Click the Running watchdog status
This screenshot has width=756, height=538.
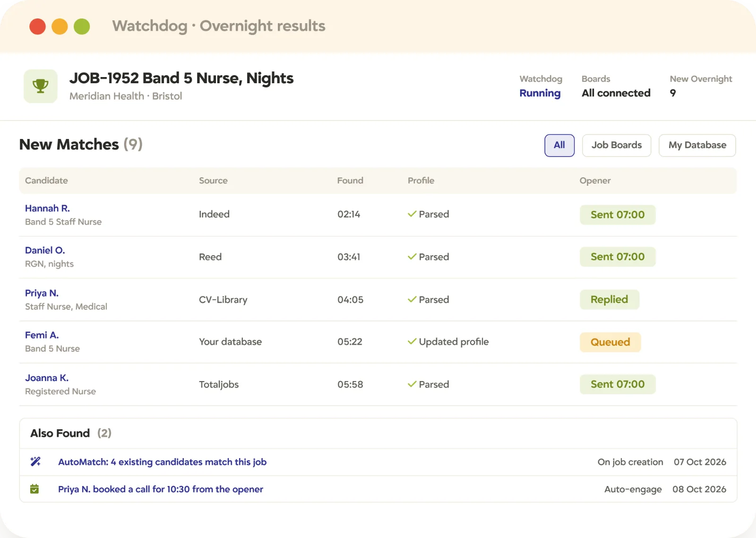[540, 93]
